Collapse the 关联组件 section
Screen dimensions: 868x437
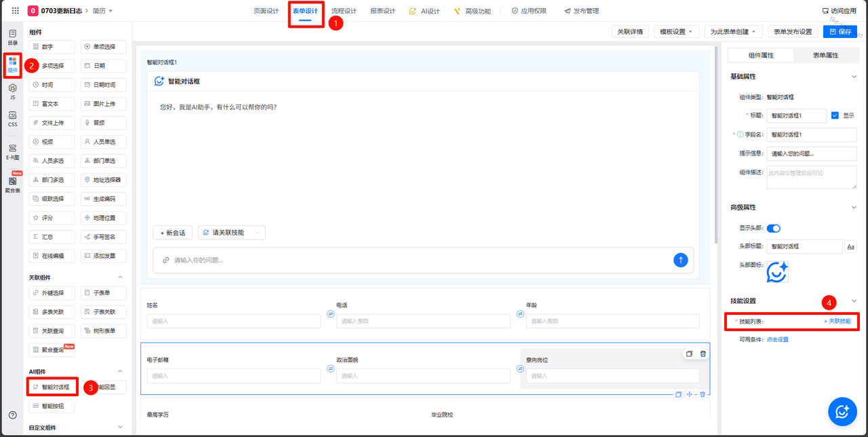(121, 278)
